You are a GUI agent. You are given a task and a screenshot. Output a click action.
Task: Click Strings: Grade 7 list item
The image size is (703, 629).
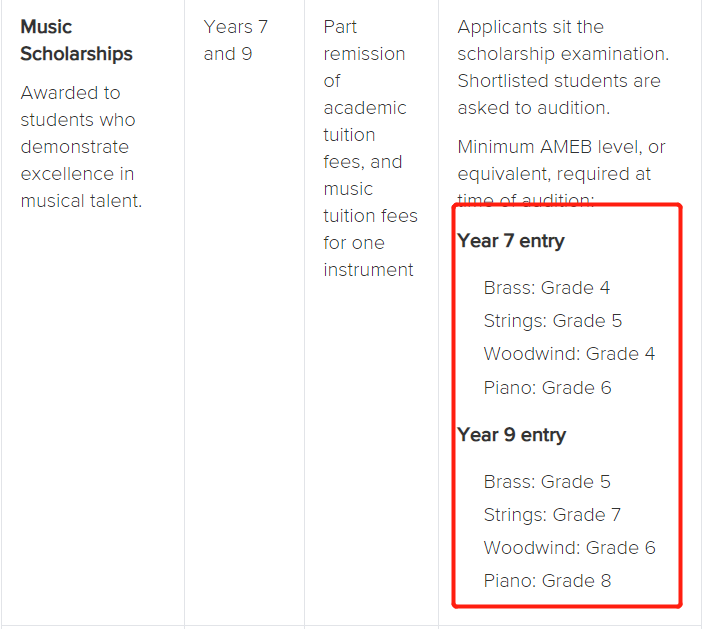click(552, 515)
